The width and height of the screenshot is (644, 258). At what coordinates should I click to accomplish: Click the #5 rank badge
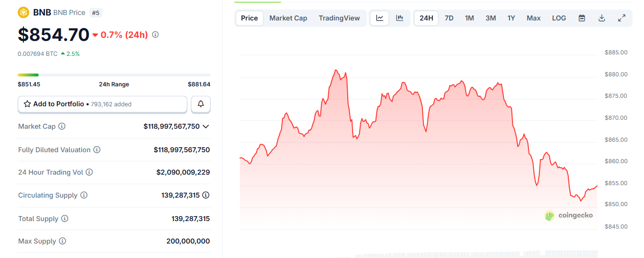coord(96,12)
